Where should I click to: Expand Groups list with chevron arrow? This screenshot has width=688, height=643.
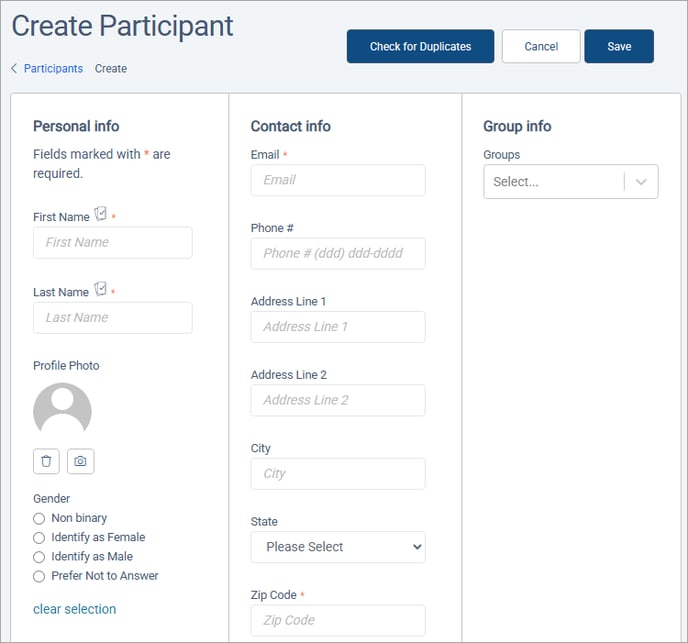point(641,182)
